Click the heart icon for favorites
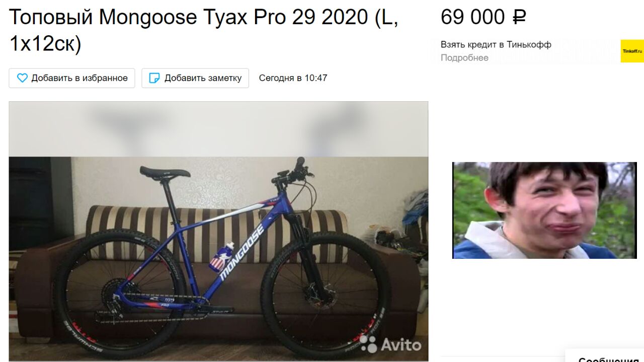Screen dimensions: 644x362 (x=22, y=78)
